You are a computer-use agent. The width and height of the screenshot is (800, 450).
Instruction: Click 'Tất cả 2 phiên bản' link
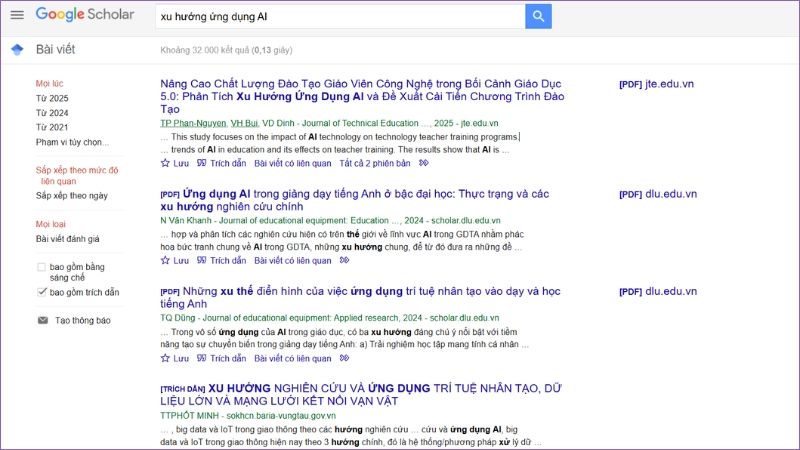pos(375,163)
